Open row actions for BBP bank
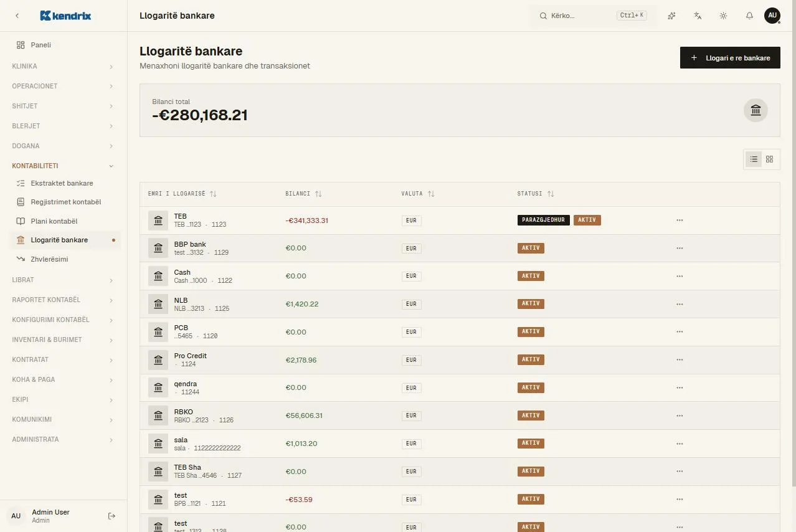 680,248
